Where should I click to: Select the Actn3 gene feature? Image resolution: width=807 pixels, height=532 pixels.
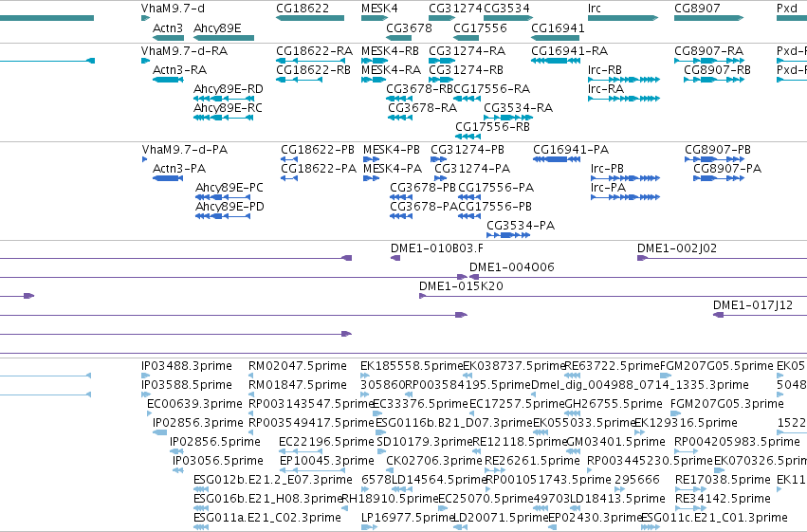(x=168, y=38)
